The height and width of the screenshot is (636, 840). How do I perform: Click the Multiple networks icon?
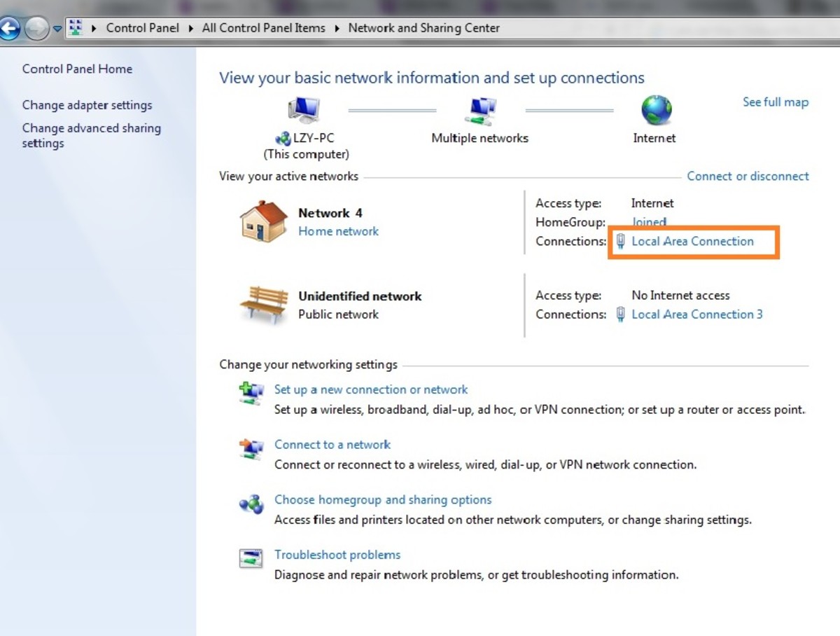(x=479, y=111)
